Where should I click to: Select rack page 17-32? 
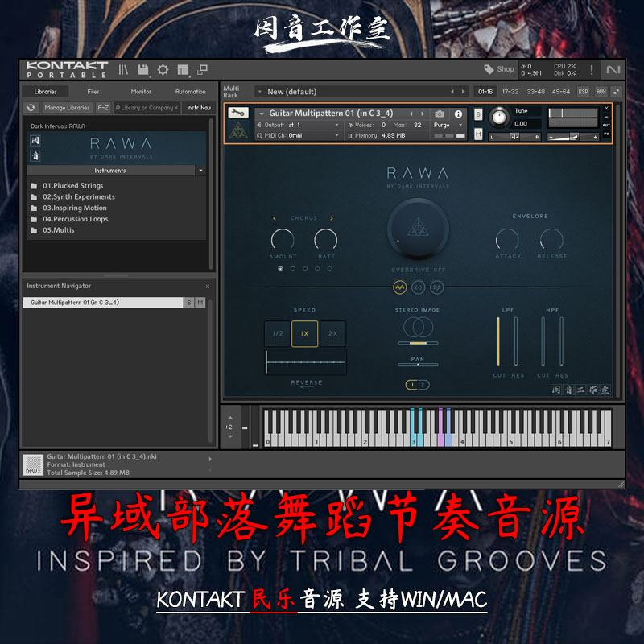(x=510, y=92)
